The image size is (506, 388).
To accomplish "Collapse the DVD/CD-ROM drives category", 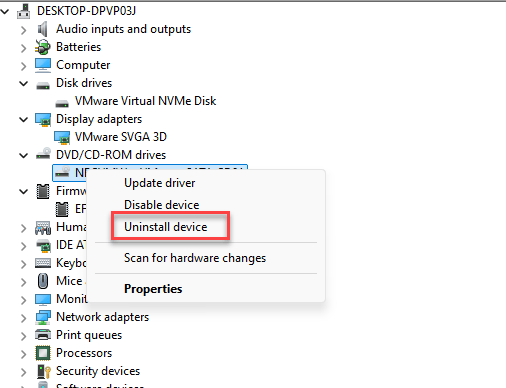I will [x=23, y=155].
